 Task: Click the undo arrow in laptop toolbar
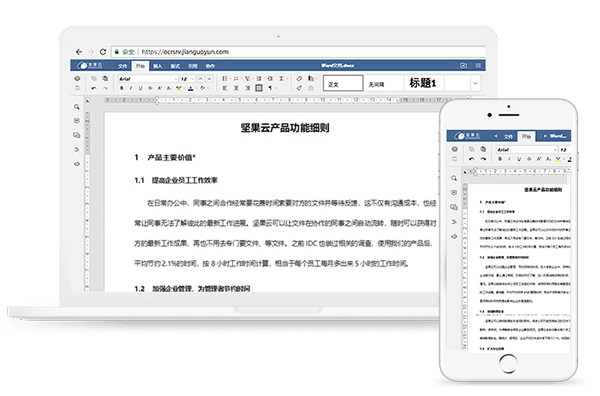click(x=94, y=88)
